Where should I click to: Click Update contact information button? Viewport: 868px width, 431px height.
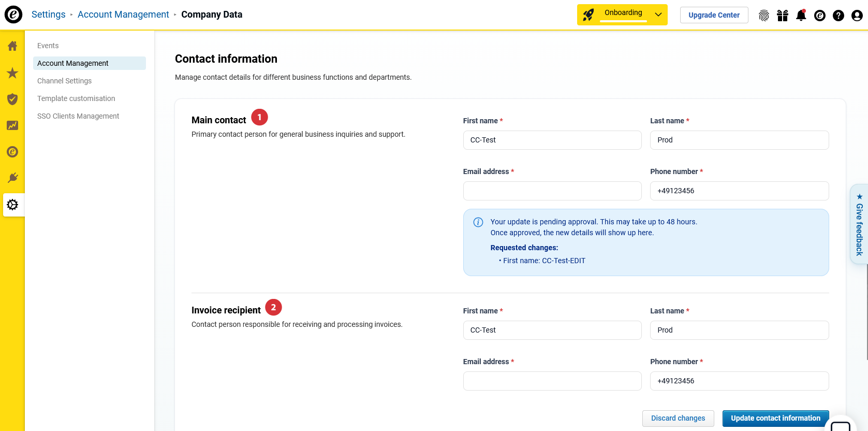click(775, 418)
